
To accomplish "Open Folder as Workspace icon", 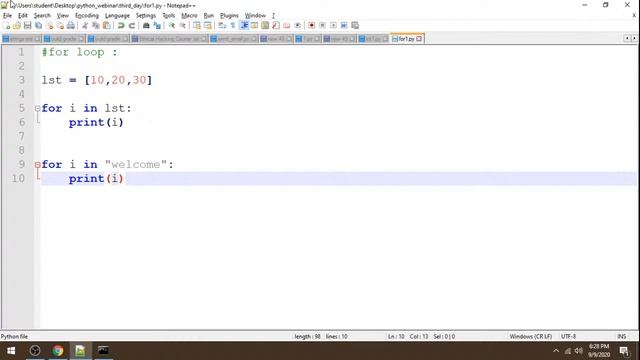I will (x=287, y=25).
